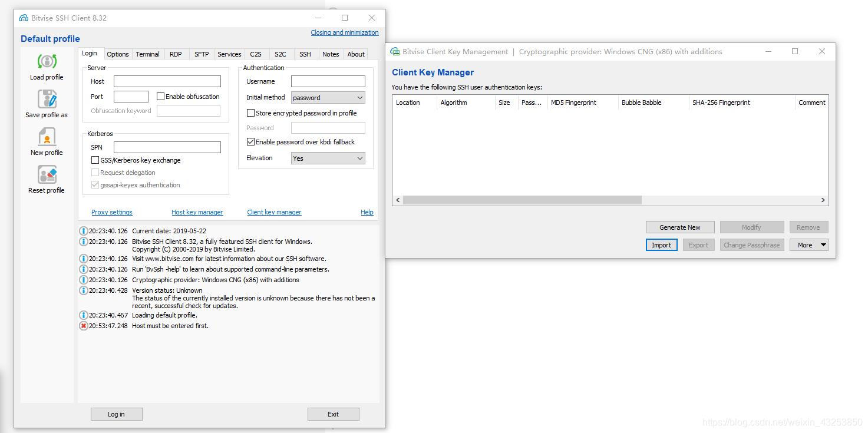Open the Notes tab
The image size is (868, 433).
coord(331,54)
